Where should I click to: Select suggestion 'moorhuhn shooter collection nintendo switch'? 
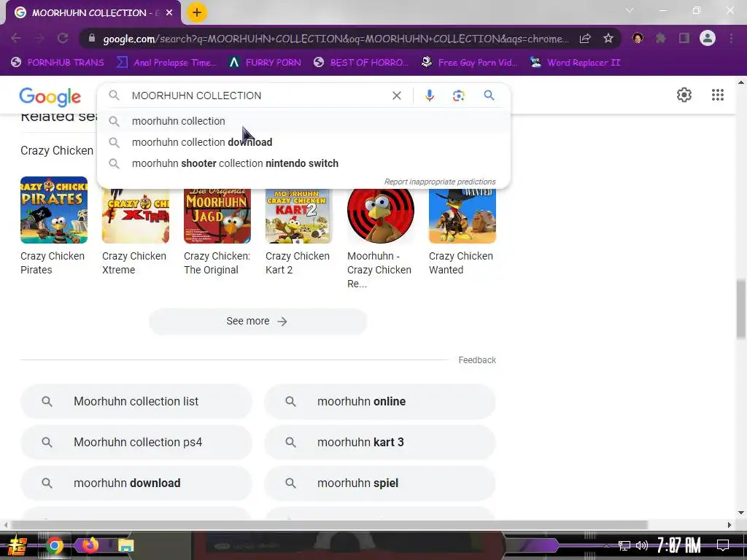(303, 163)
